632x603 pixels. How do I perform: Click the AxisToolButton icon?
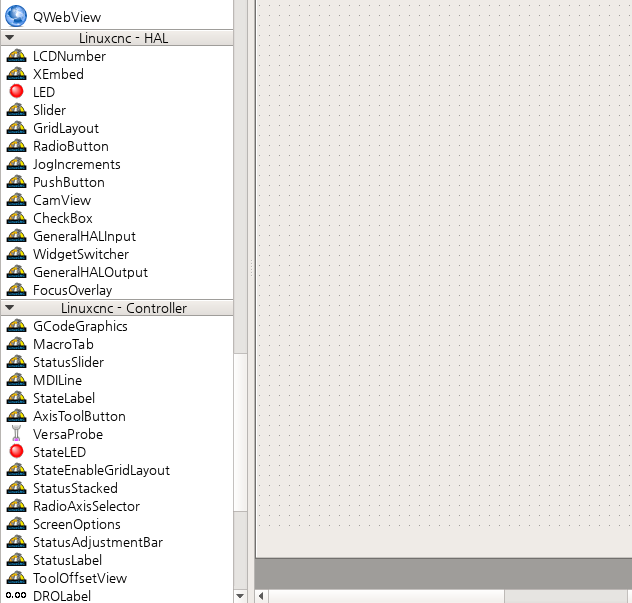point(17,416)
